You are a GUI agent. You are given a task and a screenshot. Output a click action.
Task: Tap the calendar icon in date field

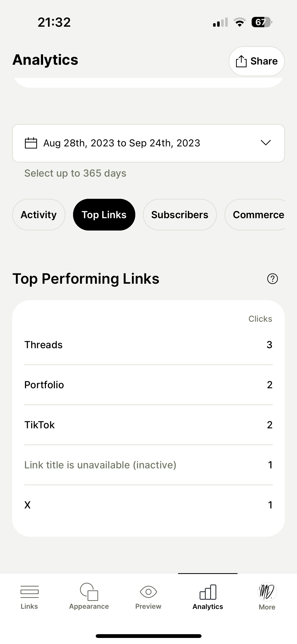31,143
